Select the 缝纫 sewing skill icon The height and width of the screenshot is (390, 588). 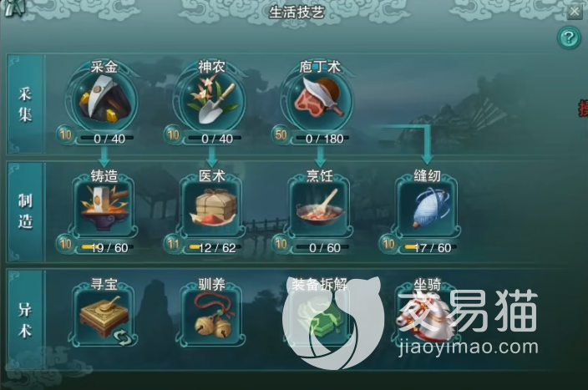coord(427,208)
